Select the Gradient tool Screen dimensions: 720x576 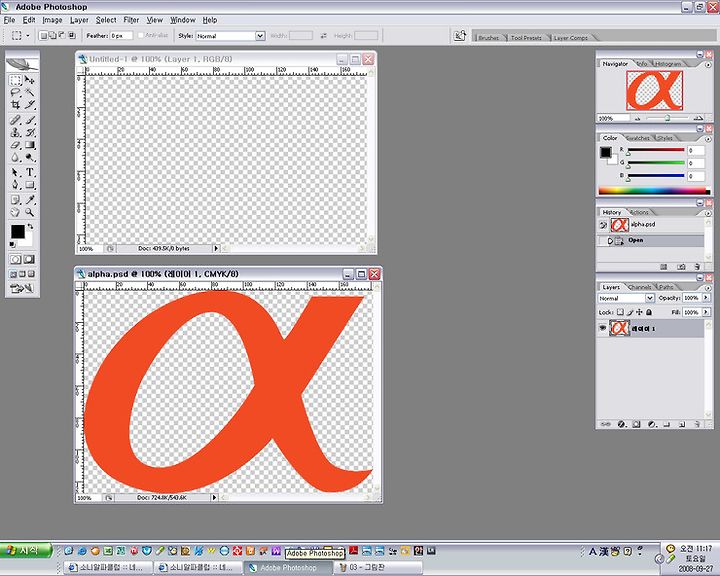pos(30,145)
